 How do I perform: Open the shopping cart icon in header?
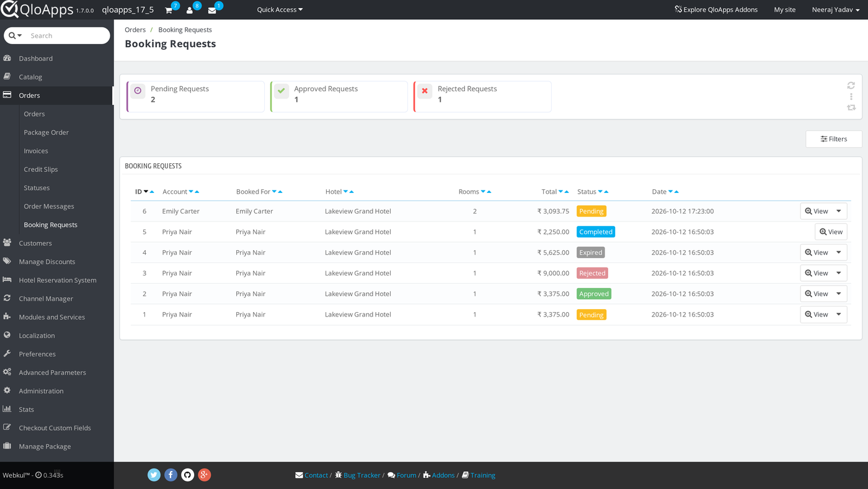(x=169, y=10)
